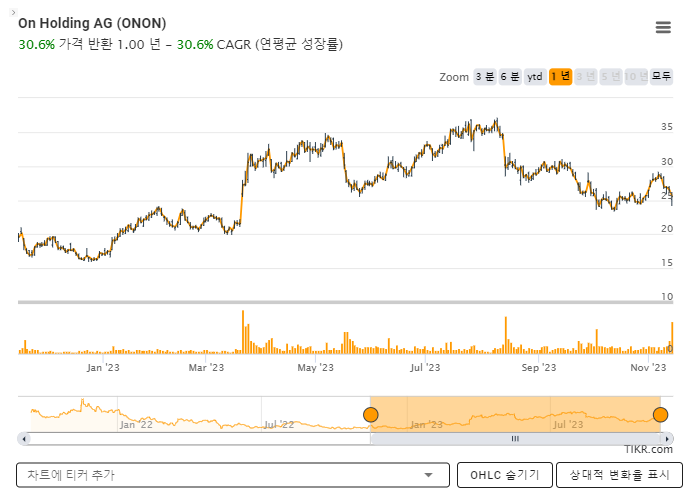Select the 5 년 zoom range
This screenshot has height=501, width=689.
(611, 77)
